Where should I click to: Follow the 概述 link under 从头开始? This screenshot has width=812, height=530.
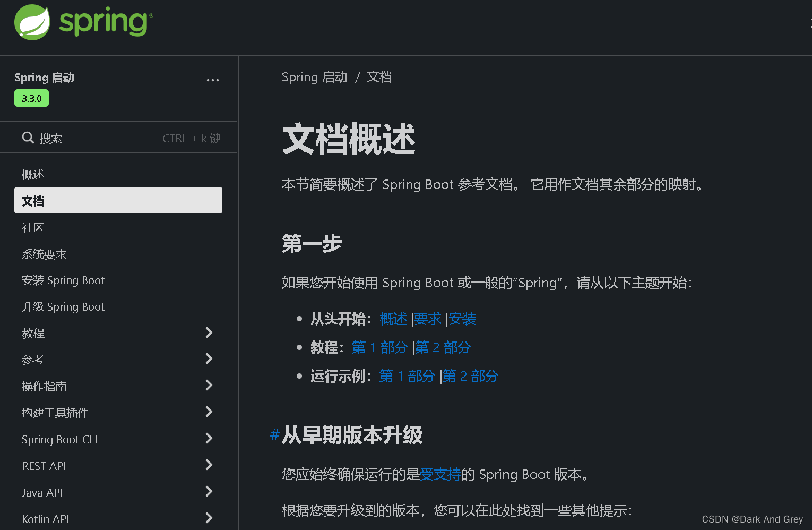click(393, 319)
